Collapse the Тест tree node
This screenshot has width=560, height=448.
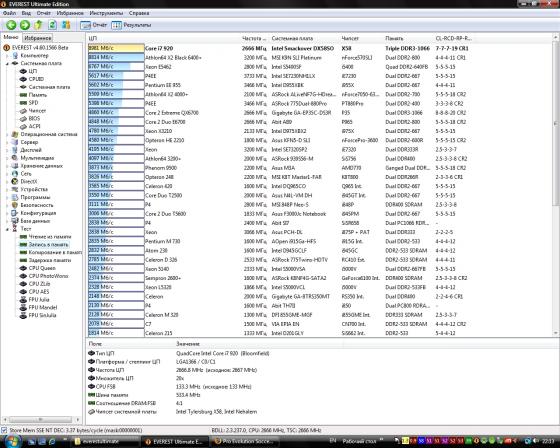click(7, 229)
